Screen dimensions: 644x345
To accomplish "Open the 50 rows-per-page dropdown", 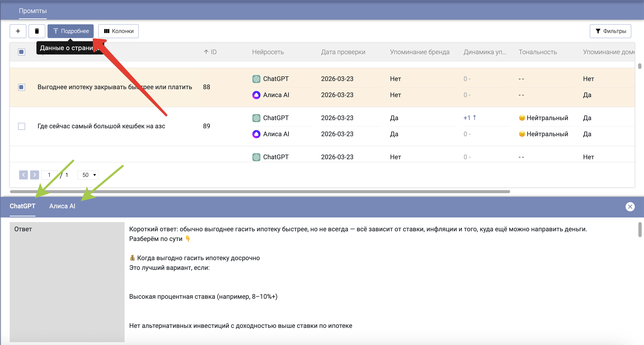I will [x=88, y=175].
